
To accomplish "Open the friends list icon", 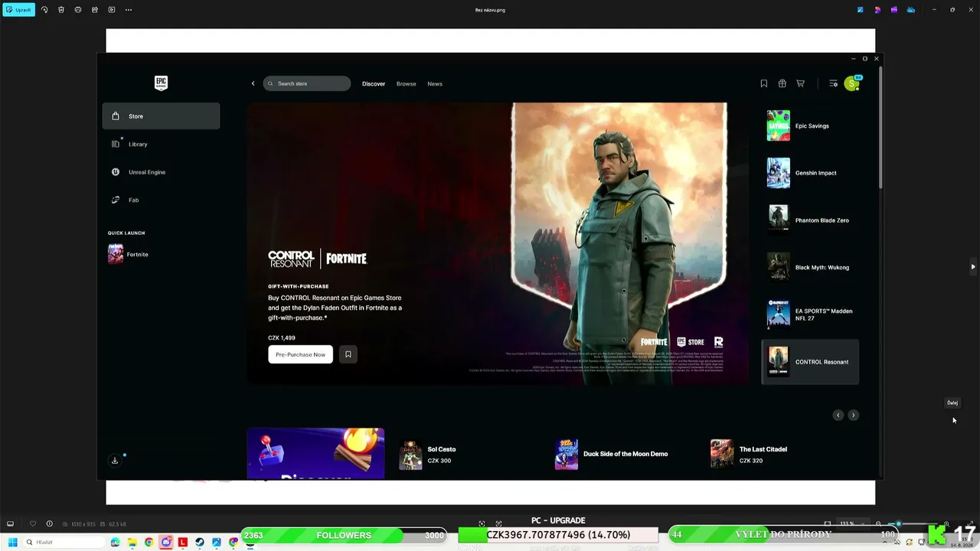I will coord(833,83).
